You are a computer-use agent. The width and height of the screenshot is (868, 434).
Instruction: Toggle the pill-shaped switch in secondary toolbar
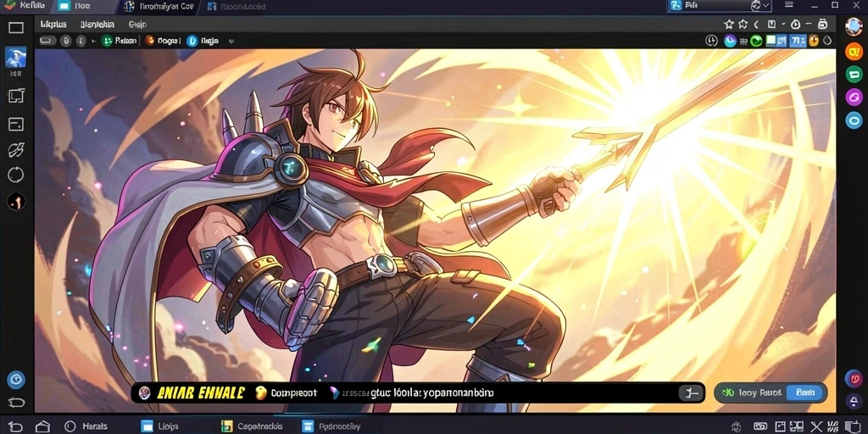(47, 41)
